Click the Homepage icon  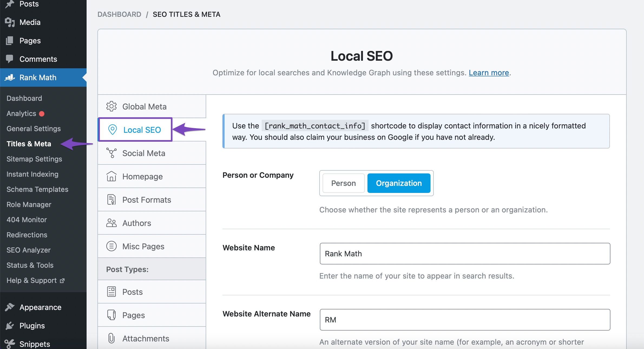click(x=111, y=176)
